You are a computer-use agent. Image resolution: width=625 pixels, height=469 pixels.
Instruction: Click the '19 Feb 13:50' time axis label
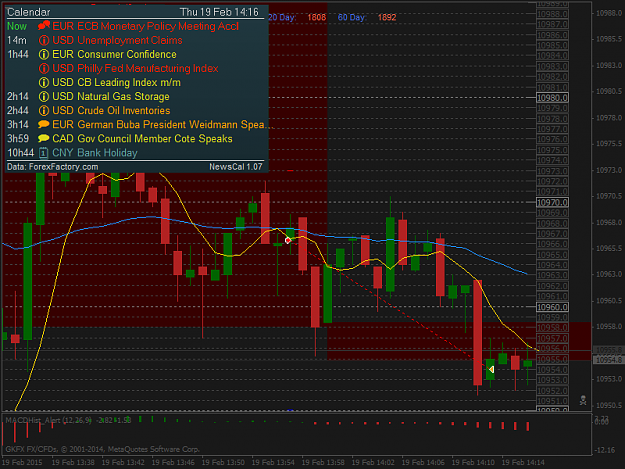coord(223,462)
